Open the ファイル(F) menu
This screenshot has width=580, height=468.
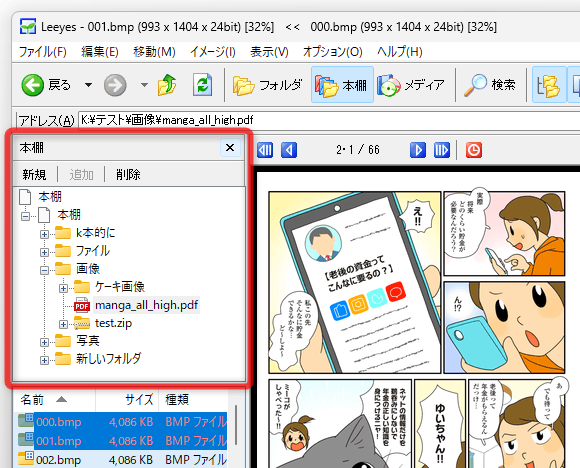point(43,51)
